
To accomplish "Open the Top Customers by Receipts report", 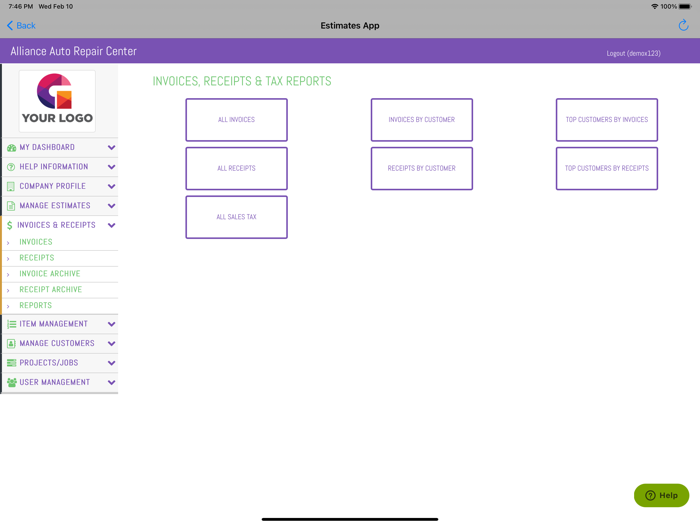I will [607, 168].
